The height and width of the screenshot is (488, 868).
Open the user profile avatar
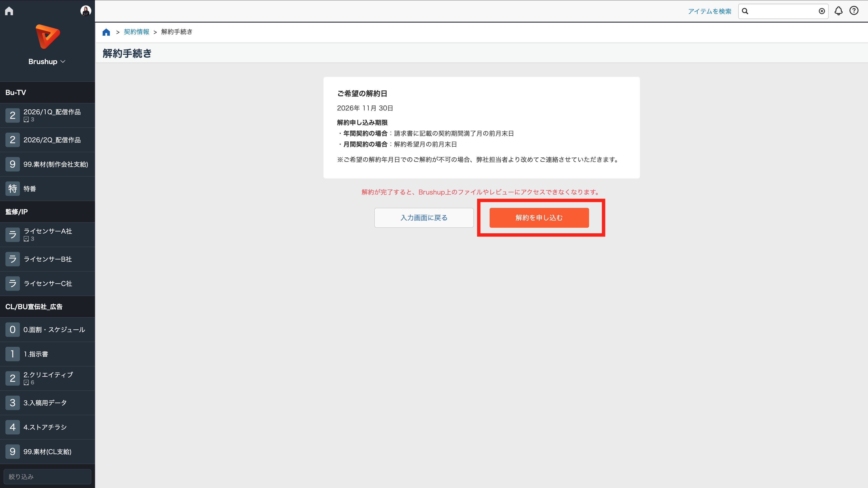[86, 11]
